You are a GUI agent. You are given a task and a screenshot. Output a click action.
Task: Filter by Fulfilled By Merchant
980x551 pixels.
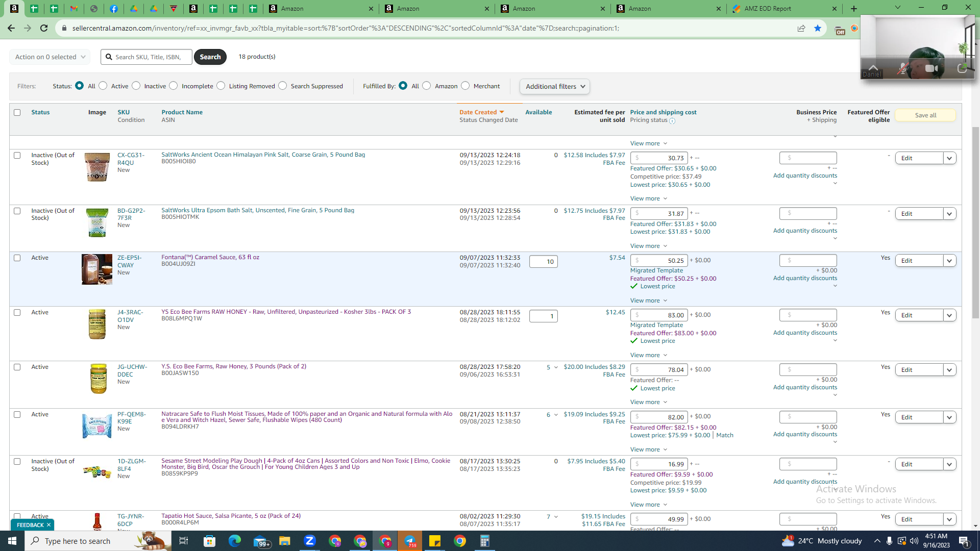pyautogui.click(x=465, y=86)
